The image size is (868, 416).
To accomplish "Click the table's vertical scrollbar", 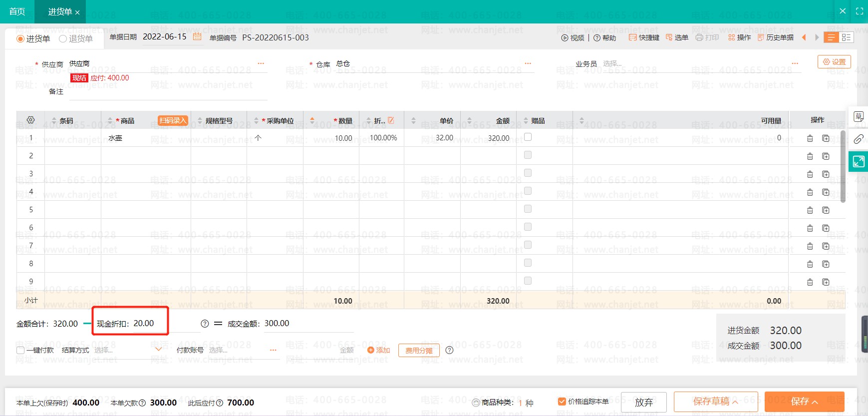I will pos(843,166).
